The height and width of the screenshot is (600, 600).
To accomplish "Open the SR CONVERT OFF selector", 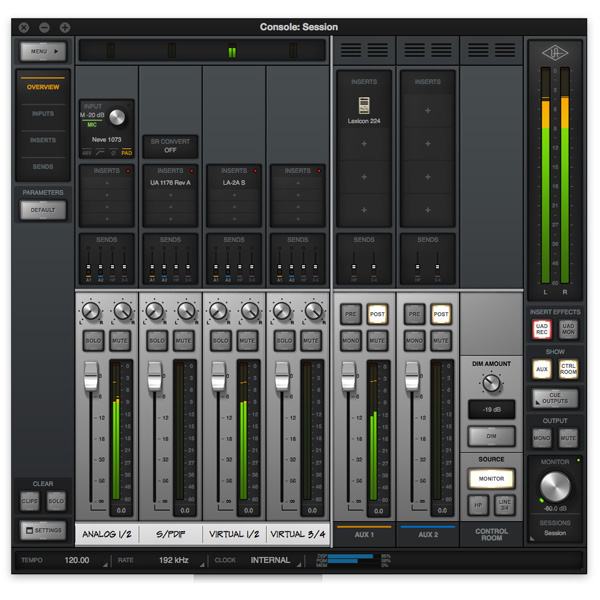I will [x=170, y=146].
